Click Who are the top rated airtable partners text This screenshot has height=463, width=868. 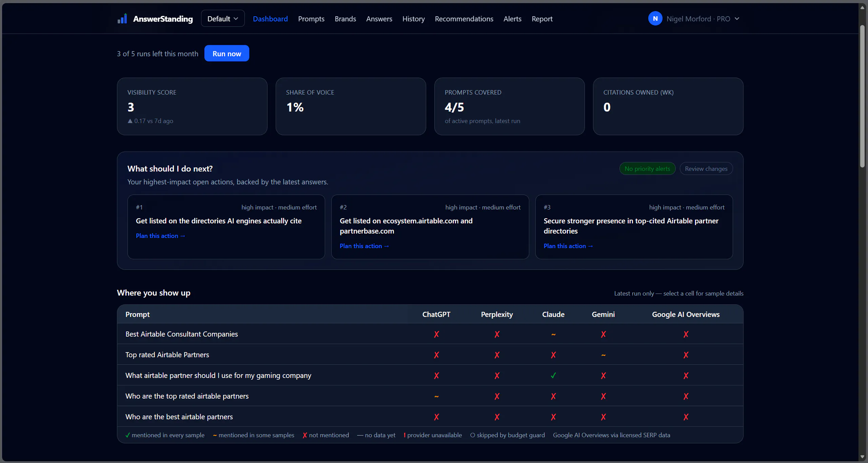[187, 396]
